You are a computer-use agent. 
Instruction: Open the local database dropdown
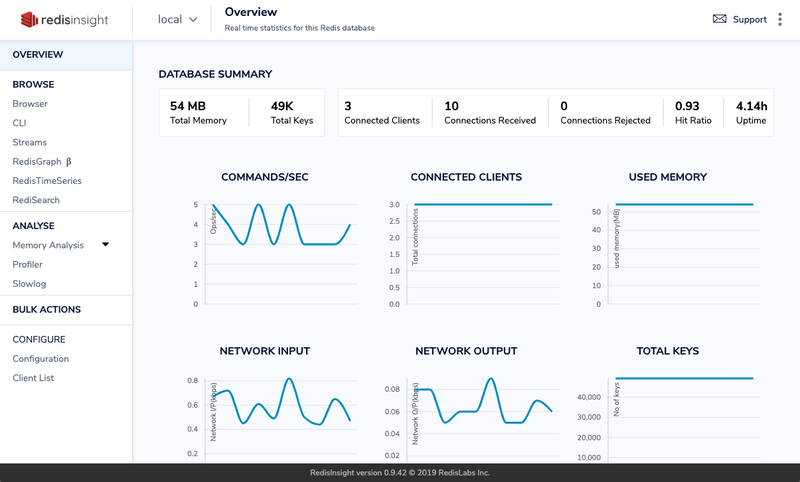178,19
